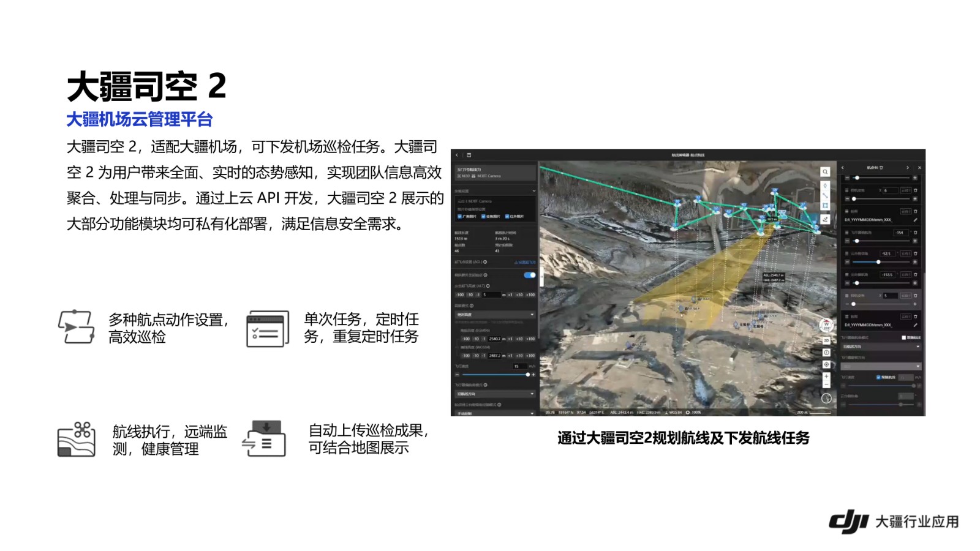Delete waypoint 46 using trash icon

(881, 167)
